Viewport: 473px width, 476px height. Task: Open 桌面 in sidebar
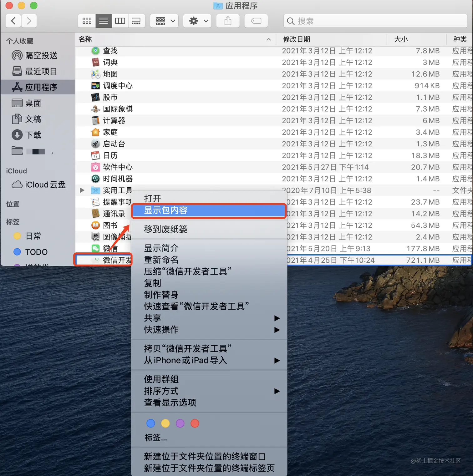[x=38, y=103]
